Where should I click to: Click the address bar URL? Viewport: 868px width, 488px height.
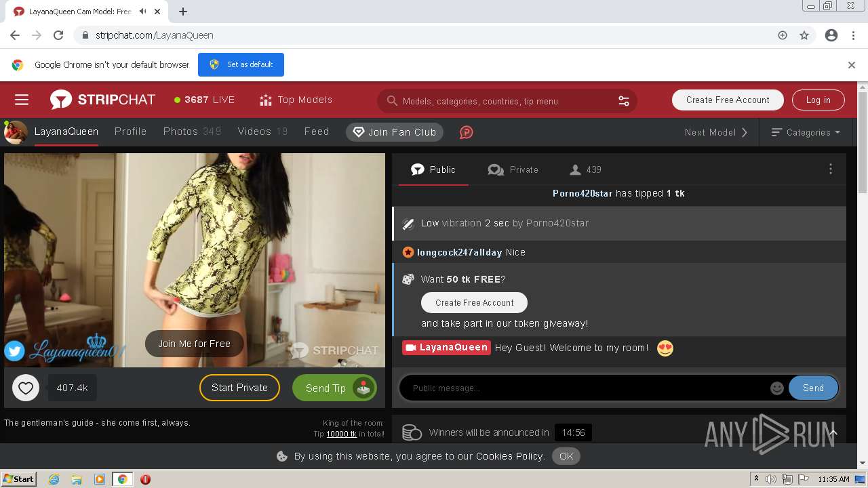pyautogui.click(x=155, y=35)
